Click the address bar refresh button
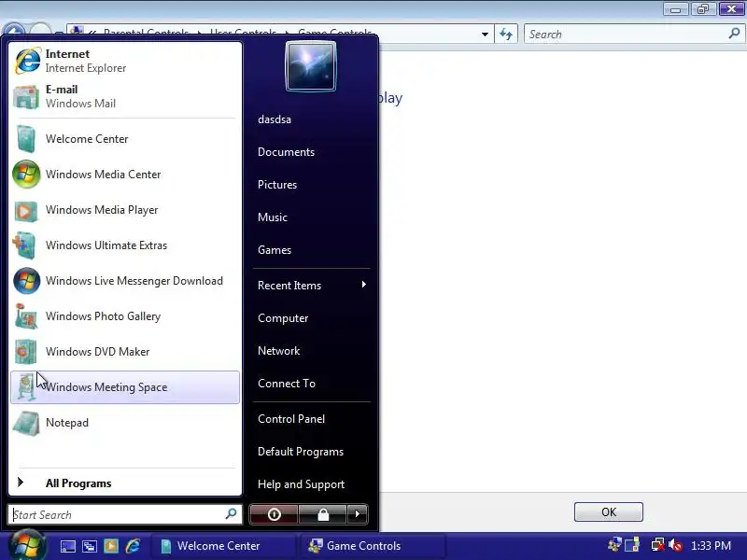This screenshot has height=560, width=747. click(x=506, y=35)
